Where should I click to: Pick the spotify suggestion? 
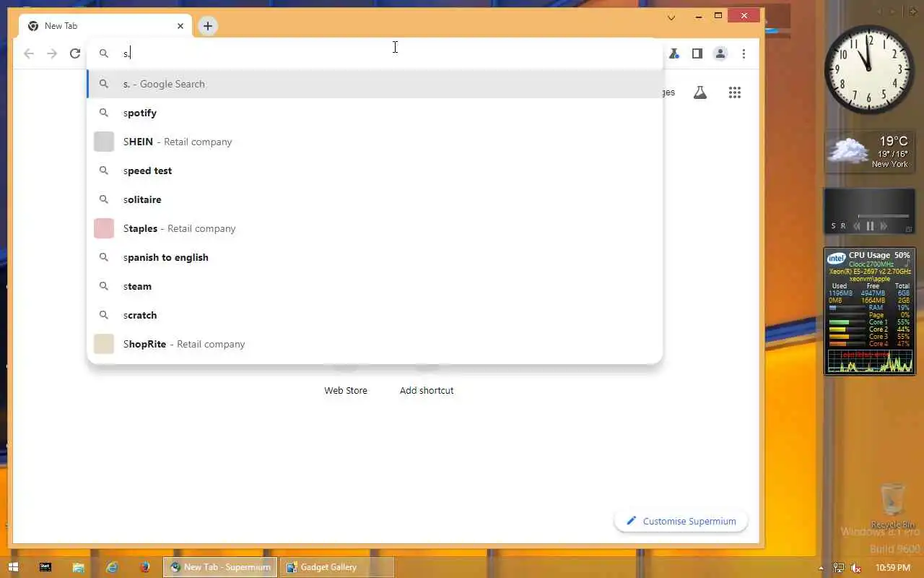[x=375, y=113]
